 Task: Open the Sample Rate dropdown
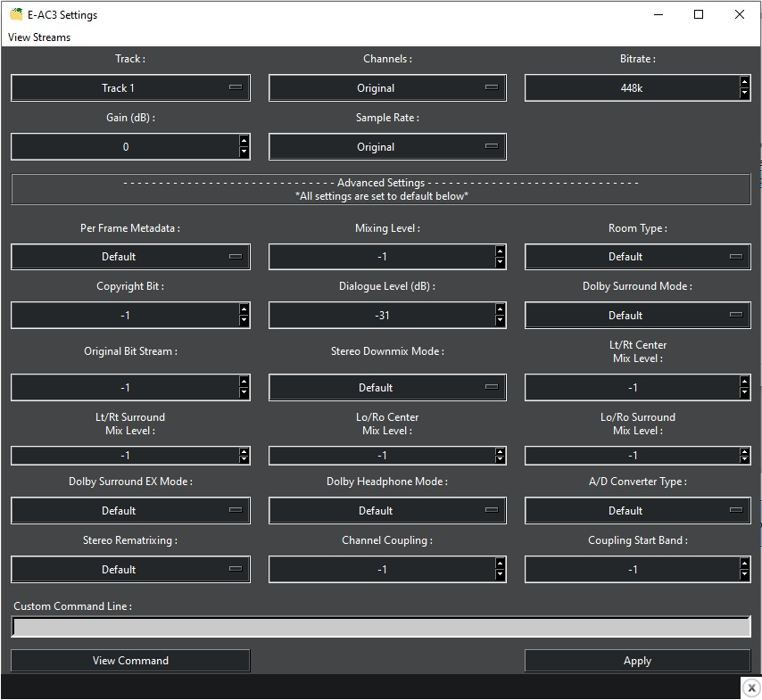pyautogui.click(x=387, y=147)
